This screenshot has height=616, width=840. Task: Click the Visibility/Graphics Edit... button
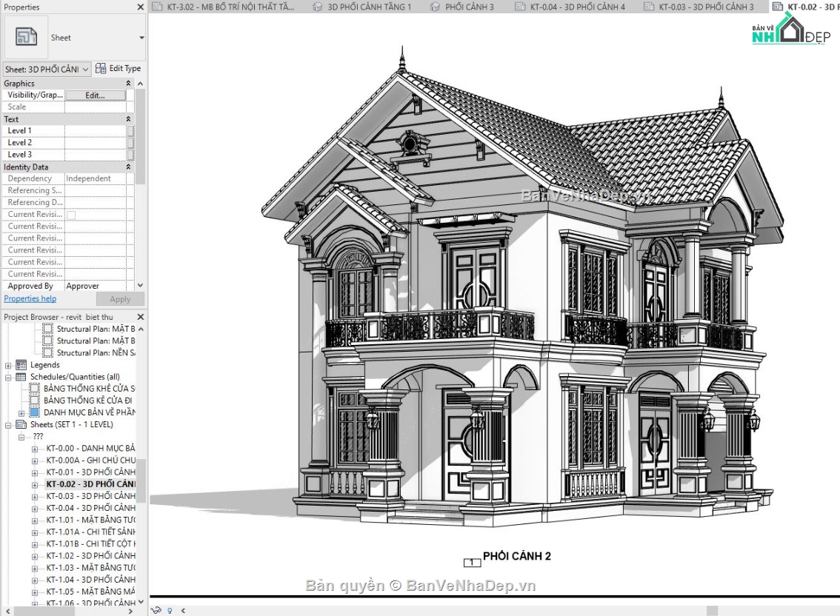pos(96,96)
